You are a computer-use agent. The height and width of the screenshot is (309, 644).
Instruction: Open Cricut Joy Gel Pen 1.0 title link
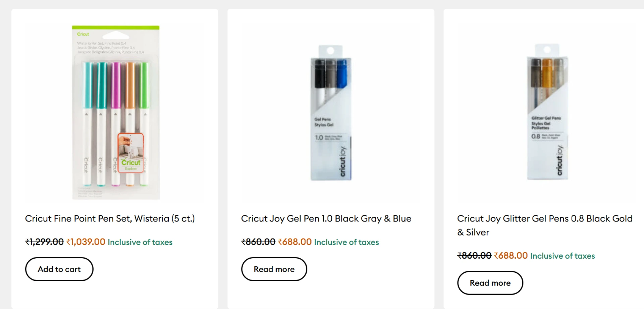pos(326,219)
